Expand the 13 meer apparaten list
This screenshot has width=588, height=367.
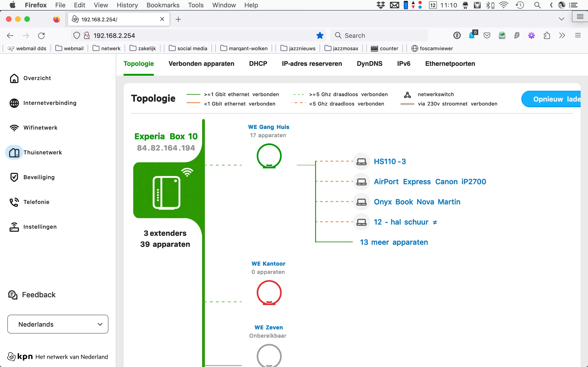[394, 242]
